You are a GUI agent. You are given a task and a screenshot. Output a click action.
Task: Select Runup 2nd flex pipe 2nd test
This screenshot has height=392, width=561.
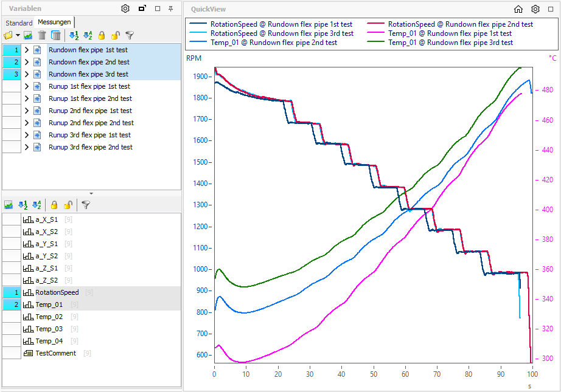coord(90,123)
